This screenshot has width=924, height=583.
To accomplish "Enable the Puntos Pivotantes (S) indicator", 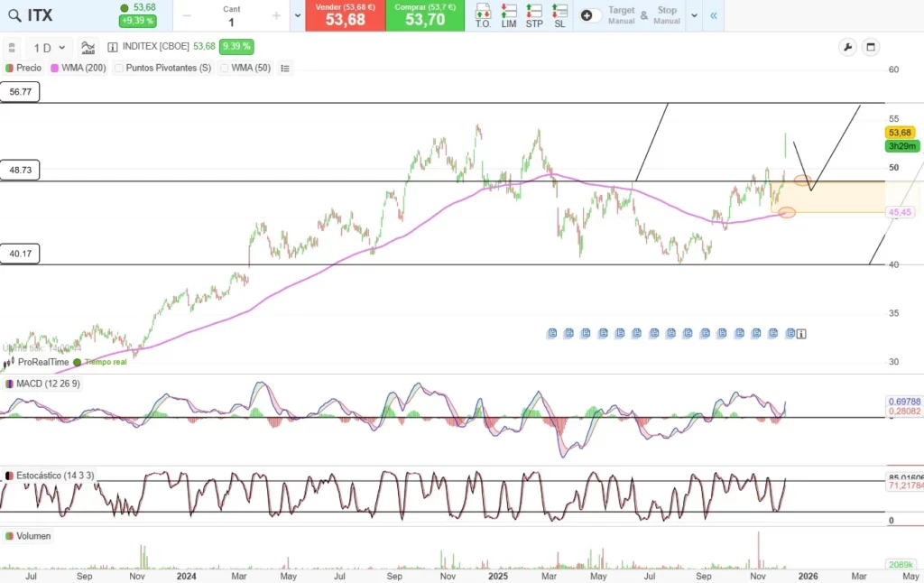I will (120, 68).
